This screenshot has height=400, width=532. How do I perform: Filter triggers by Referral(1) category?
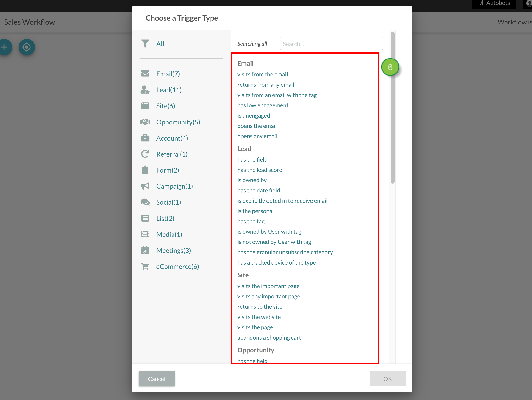tap(172, 154)
